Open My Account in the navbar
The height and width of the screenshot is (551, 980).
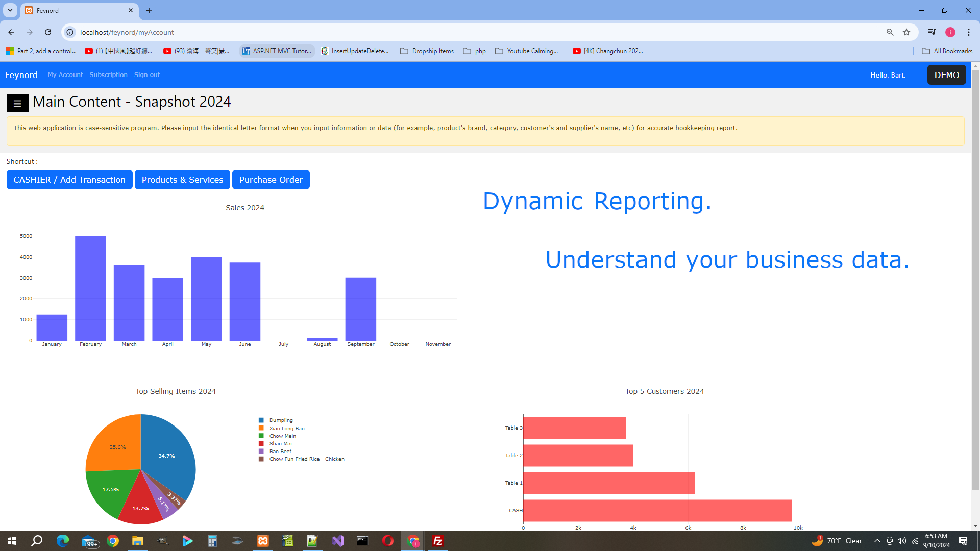point(65,75)
